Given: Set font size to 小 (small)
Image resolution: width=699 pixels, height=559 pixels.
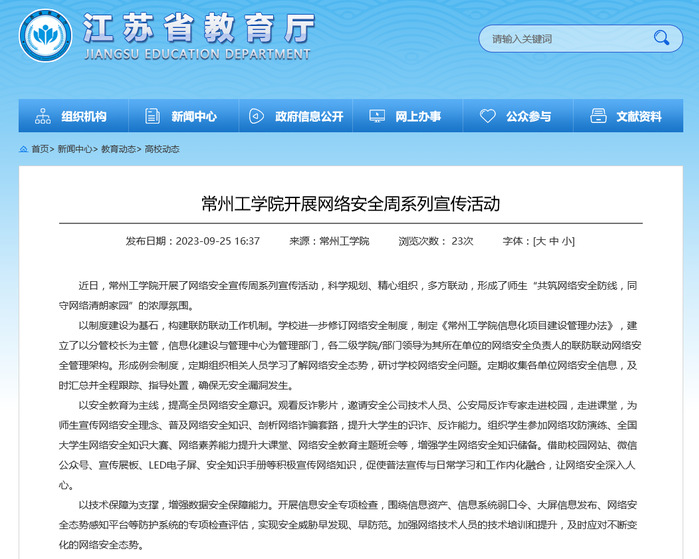Looking at the screenshot, I should point(568,242).
